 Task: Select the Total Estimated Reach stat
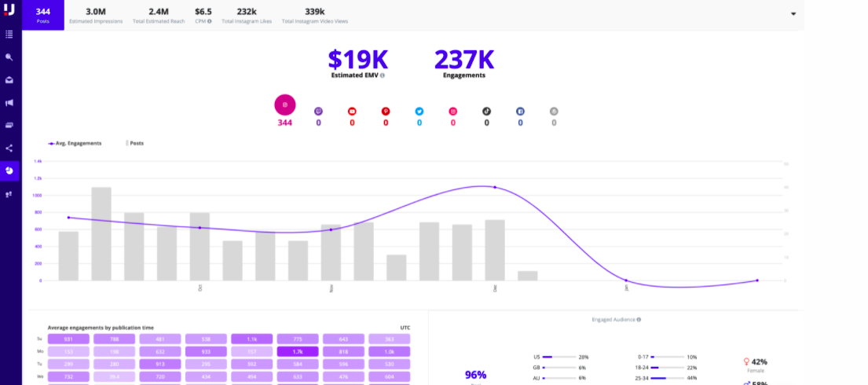pyautogui.click(x=159, y=16)
